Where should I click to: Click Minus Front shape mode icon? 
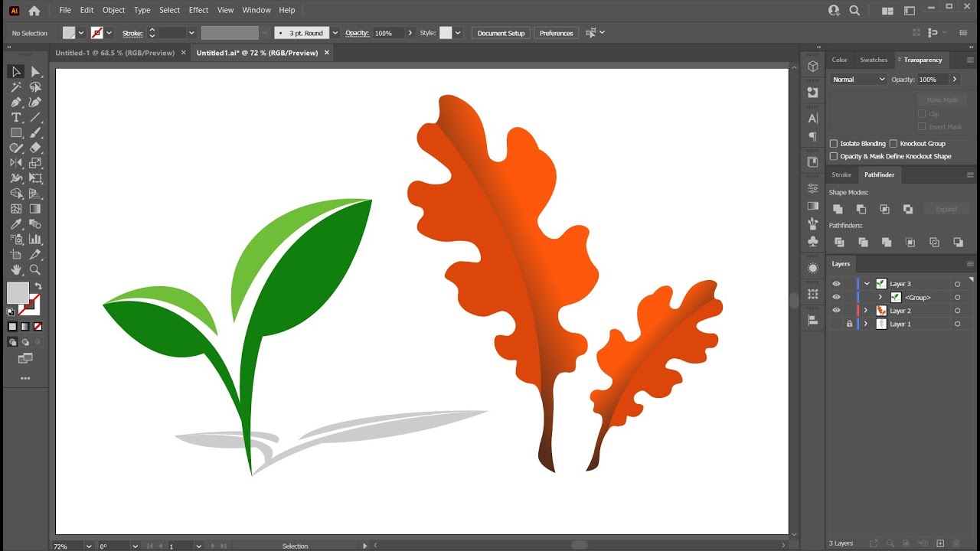(861, 209)
